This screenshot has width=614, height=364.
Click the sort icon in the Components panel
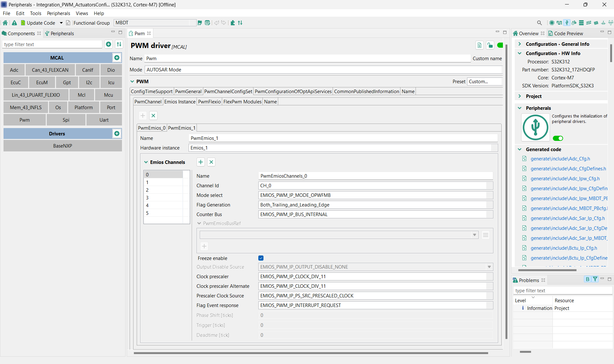[x=119, y=44]
